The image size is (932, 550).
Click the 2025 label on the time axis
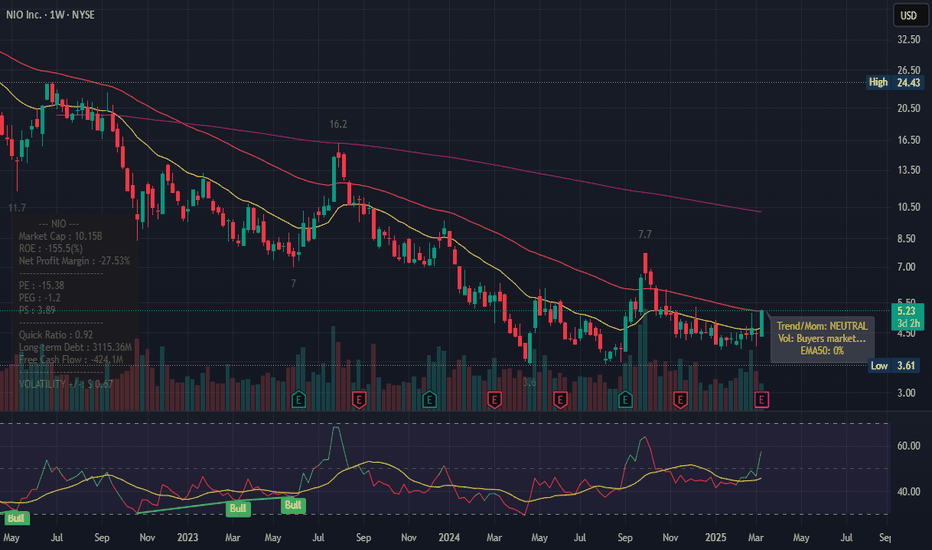716,538
